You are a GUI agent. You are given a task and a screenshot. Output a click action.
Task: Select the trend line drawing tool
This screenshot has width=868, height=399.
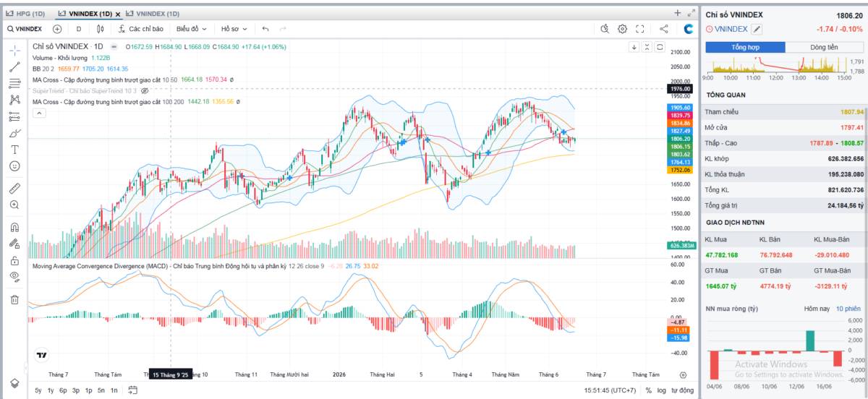tap(14, 66)
